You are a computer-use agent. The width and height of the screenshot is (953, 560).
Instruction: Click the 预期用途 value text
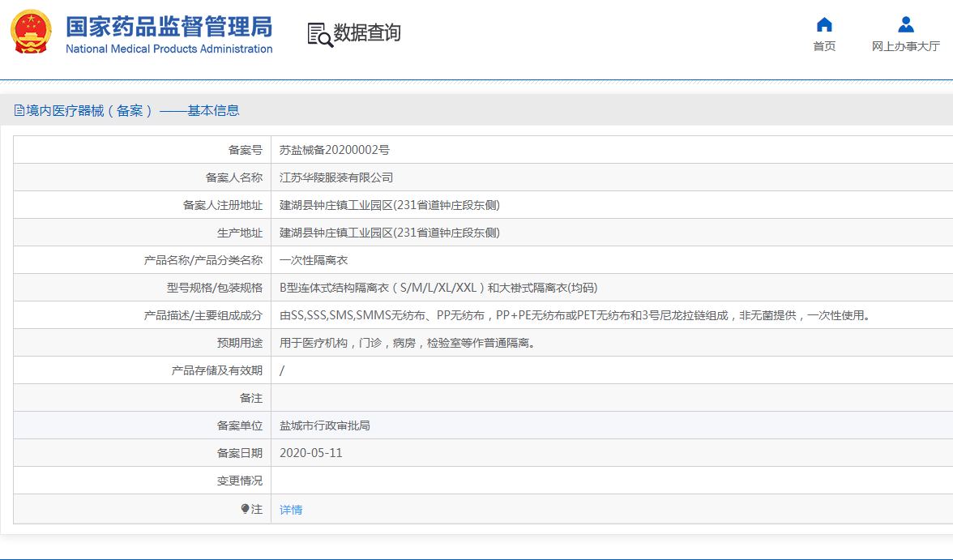pyautogui.click(x=408, y=343)
